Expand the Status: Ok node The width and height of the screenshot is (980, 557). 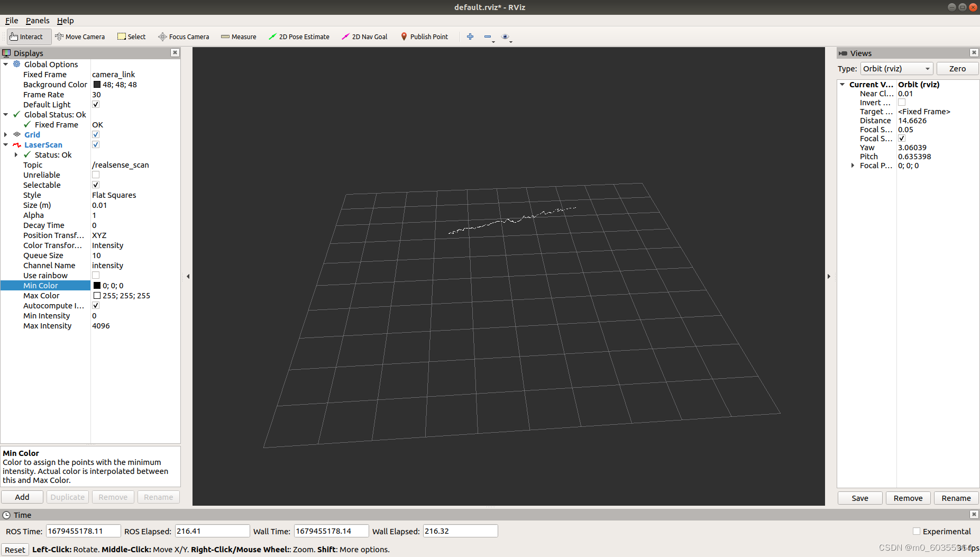point(16,154)
